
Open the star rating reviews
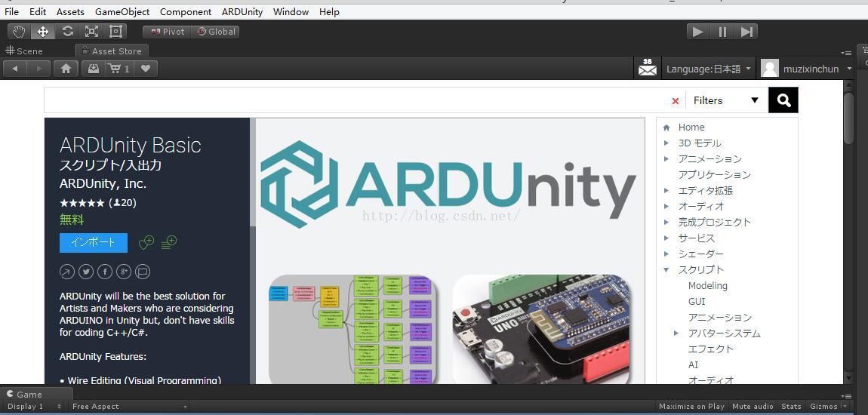coord(98,203)
